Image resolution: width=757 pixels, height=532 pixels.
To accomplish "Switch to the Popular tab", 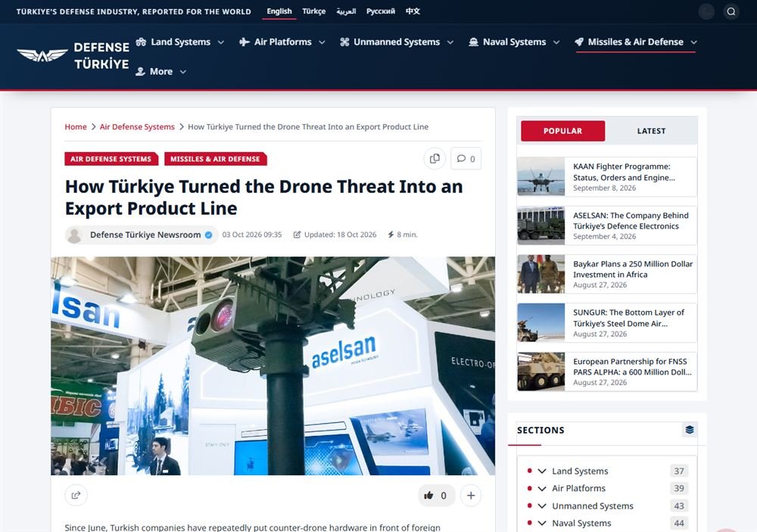I will coord(563,131).
